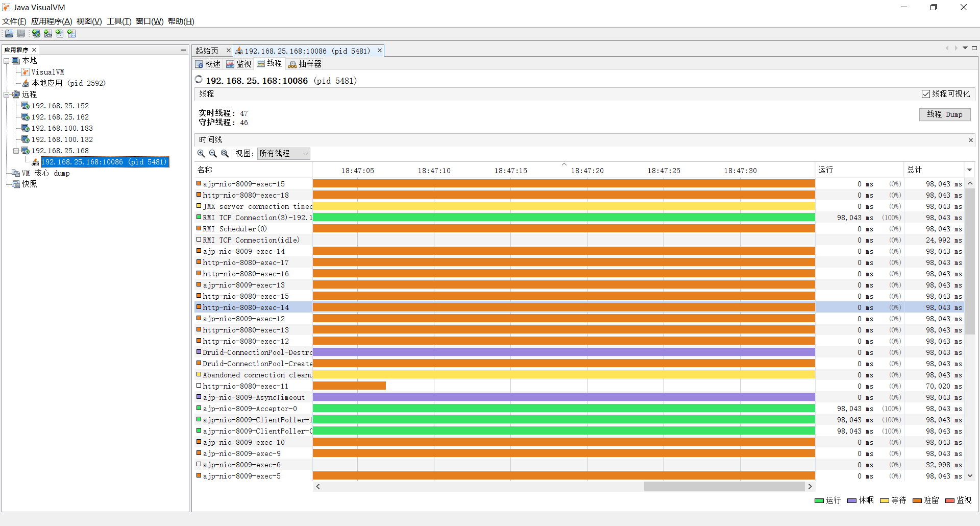Image resolution: width=980 pixels, height=526 pixels.
Task: Click the Add Remote Host toolbar icon
Action: pyautogui.click(x=36, y=34)
